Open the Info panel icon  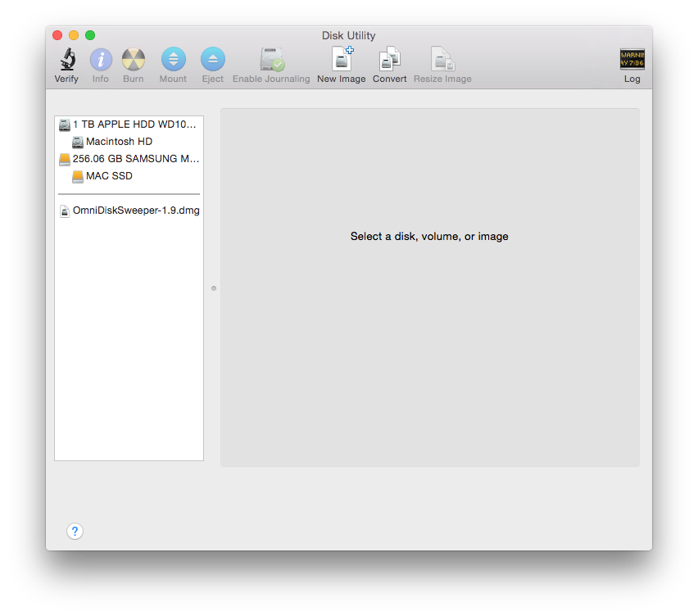pos(100,59)
